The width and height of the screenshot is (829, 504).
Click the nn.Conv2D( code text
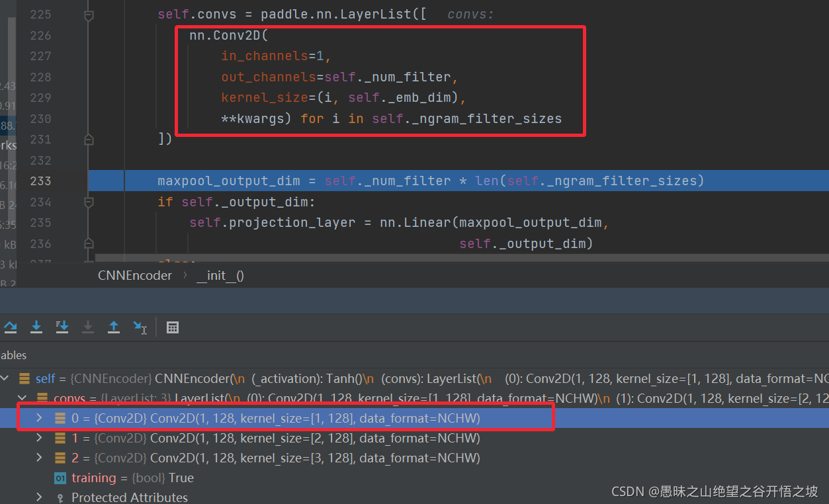click(x=229, y=35)
